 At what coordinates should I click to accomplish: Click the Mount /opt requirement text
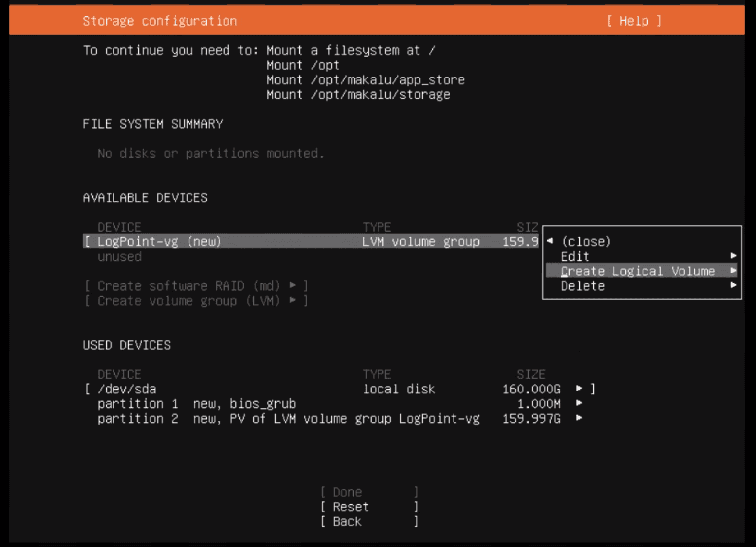[302, 65]
